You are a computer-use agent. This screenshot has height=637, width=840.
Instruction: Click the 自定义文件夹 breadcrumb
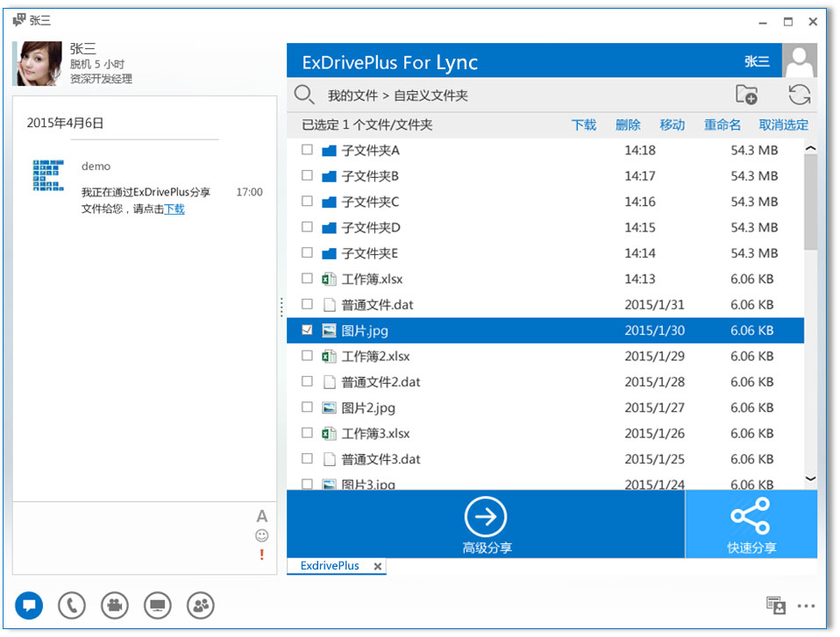click(x=431, y=96)
